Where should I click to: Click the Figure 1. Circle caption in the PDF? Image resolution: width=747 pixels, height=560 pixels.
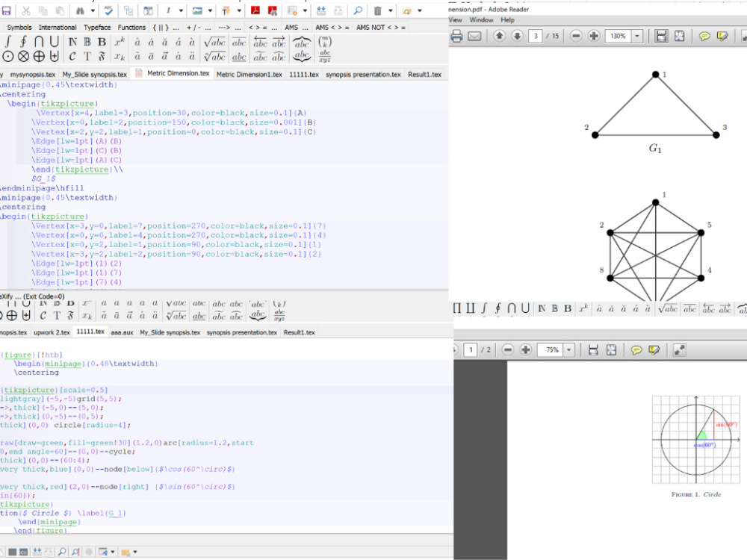point(696,494)
